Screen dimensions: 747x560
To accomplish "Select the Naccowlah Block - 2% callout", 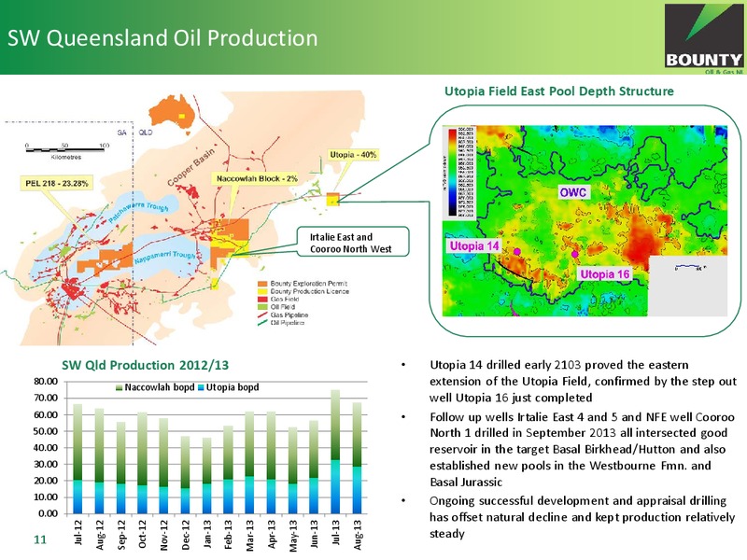I will [257, 179].
